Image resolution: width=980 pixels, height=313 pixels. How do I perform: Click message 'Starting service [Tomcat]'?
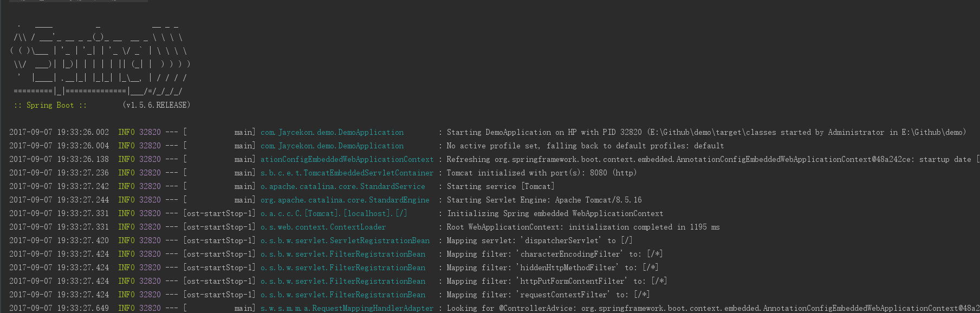click(501, 186)
